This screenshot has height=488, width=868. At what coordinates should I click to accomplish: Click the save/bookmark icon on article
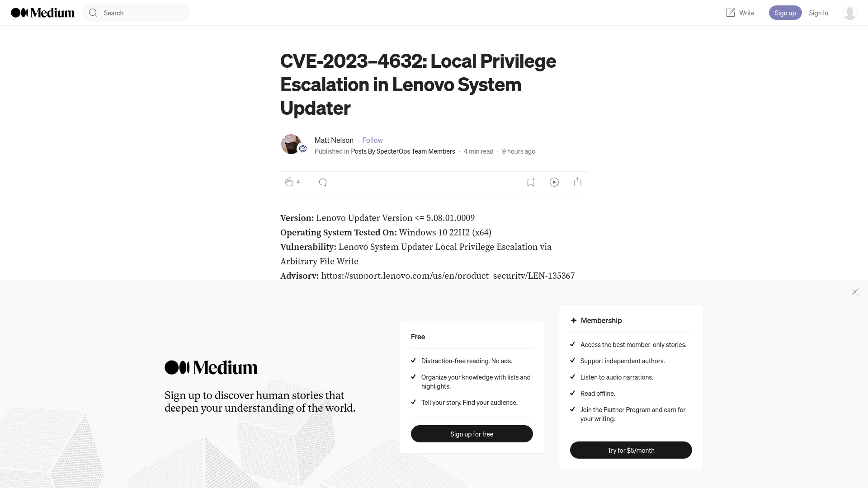[530, 182]
